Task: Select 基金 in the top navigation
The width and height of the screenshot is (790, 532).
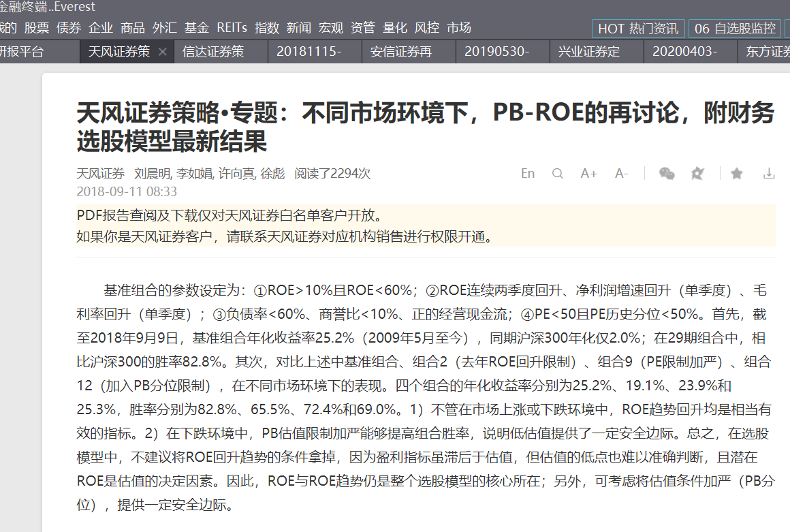Action: (196, 28)
